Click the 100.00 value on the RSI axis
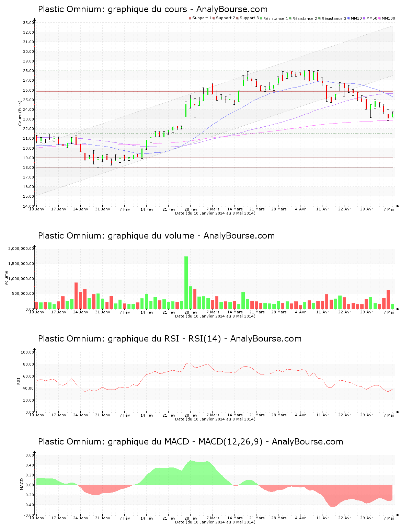Image resolution: width=412 pixels, height=532 pixels. tap(27, 352)
